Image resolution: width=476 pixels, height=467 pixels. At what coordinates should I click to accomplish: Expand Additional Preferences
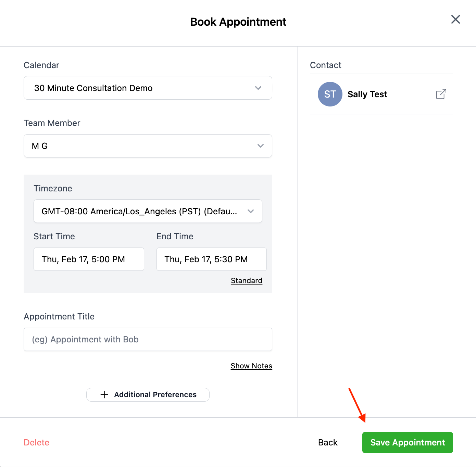click(x=148, y=395)
